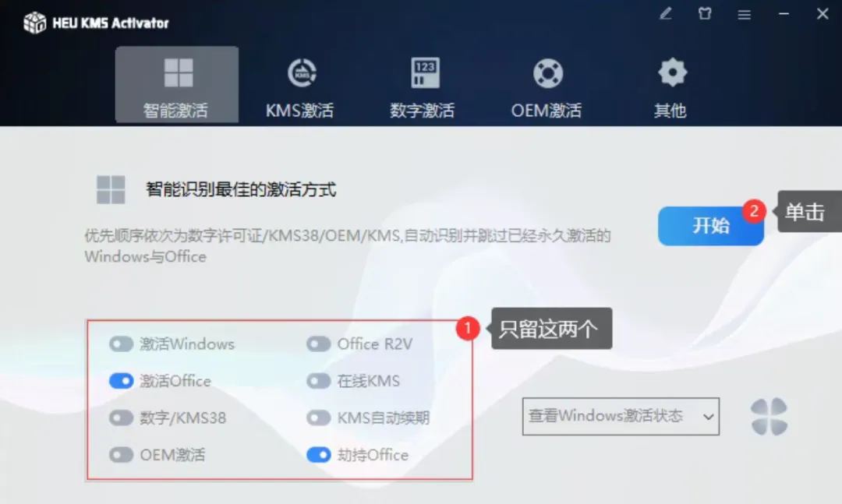Image resolution: width=842 pixels, height=504 pixels.
Task: Turn off the 劫持Office toggle
Action: pos(319,455)
